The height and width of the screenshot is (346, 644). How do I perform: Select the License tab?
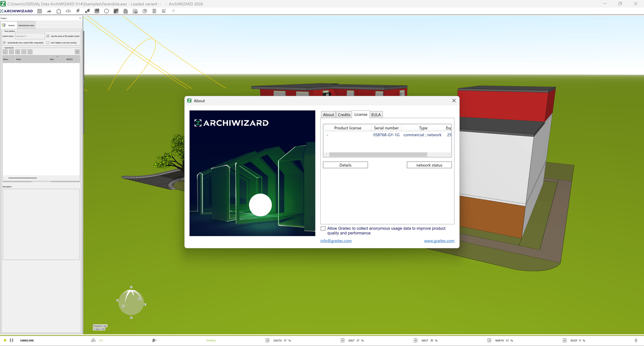coord(361,114)
